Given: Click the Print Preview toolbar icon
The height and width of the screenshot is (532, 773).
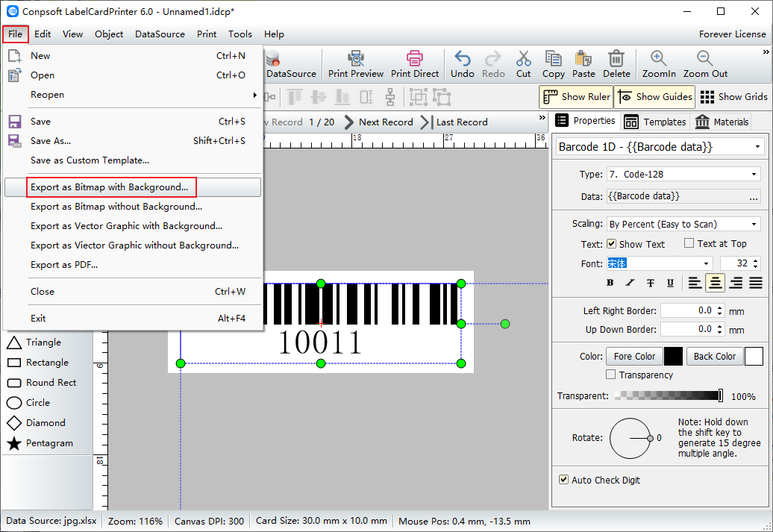Looking at the screenshot, I should pos(355,59).
